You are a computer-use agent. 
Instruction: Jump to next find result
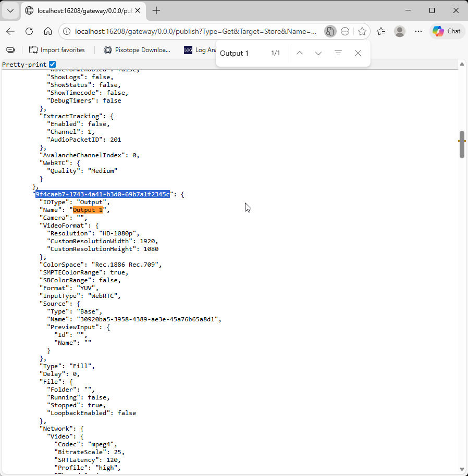click(318, 53)
